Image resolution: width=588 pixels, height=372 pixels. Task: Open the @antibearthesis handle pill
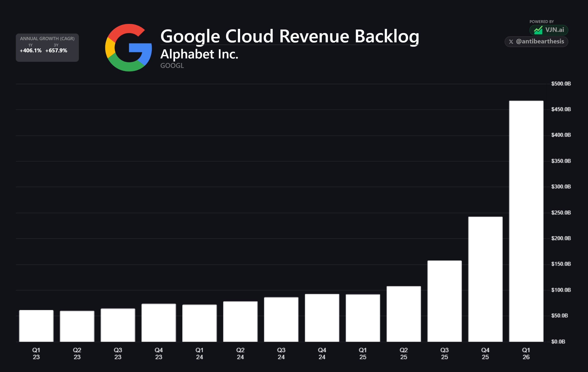click(536, 41)
